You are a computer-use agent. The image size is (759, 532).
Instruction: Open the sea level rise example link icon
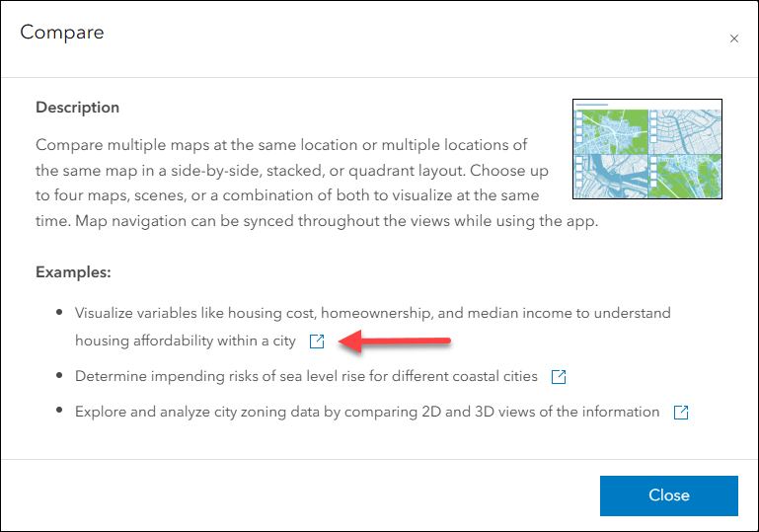pos(559,377)
